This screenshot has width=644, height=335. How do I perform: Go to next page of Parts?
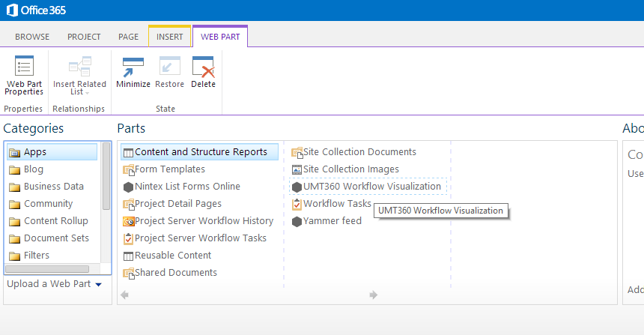coord(374,295)
